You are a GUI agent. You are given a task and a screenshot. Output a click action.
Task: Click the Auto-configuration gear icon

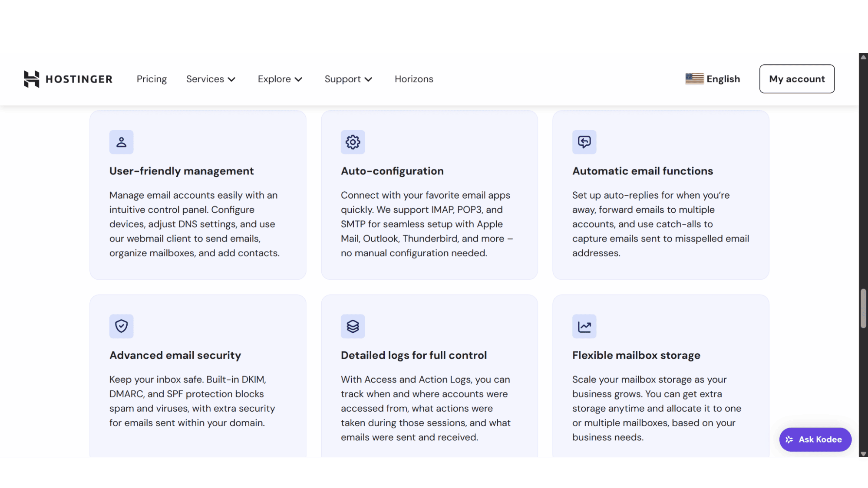click(353, 142)
